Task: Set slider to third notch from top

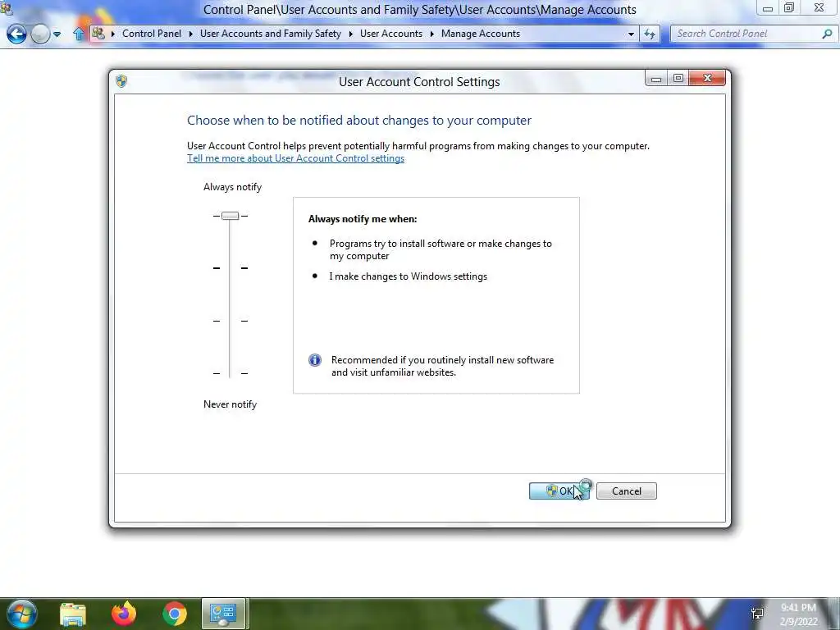Action: pos(230,321)
